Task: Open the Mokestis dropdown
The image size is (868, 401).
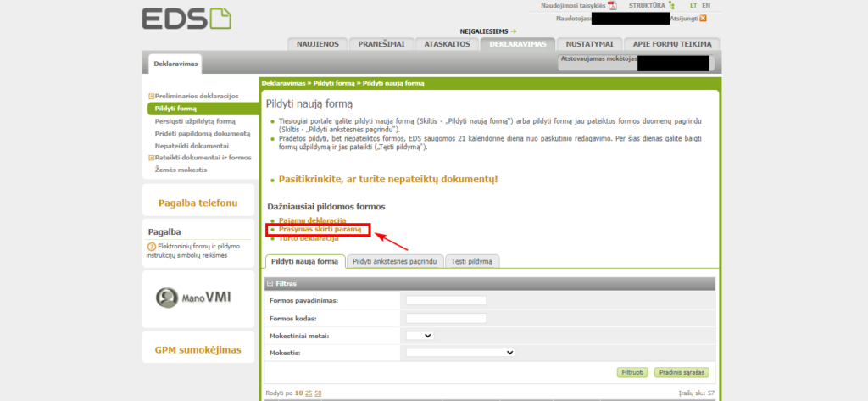Action: pos(460,353)
